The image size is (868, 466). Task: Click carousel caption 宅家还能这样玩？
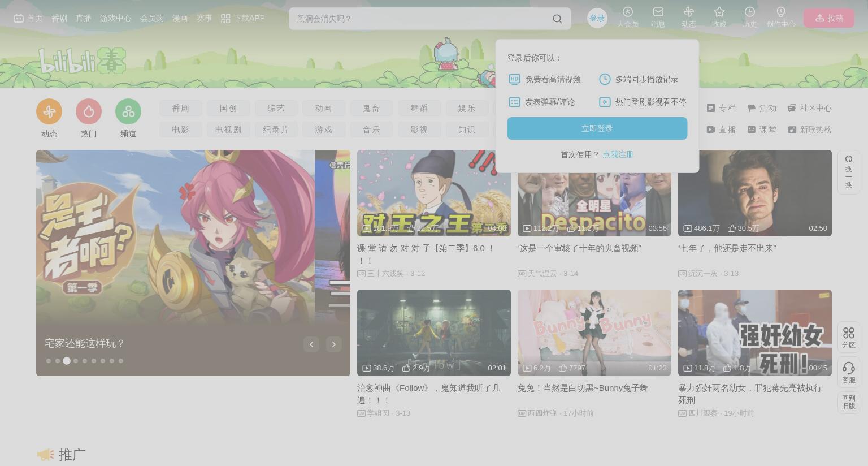(x=85, y=343)
